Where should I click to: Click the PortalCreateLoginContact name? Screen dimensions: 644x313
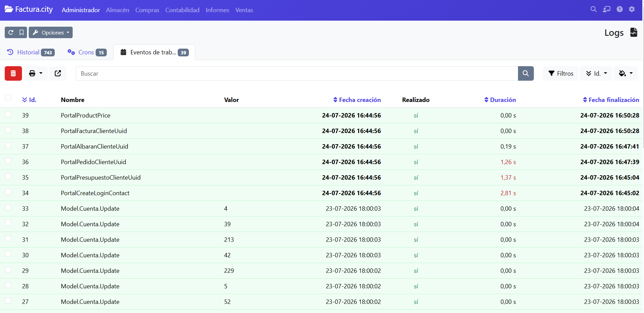click(95, 193)
